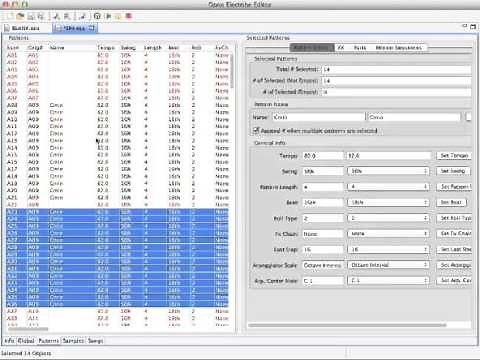Viewport: 480px width, 360px height.
Task: Switch to the Samples bottom tab
Action: 73,341
